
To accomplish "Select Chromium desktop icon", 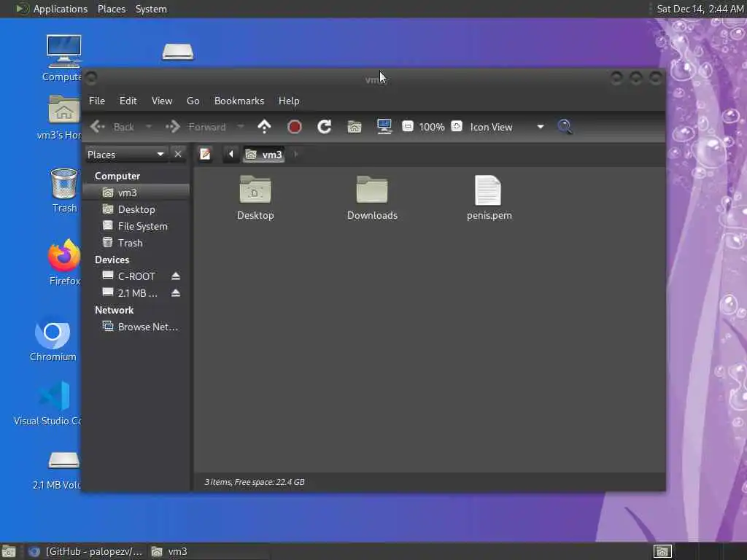I will click(x=53, y=338).
